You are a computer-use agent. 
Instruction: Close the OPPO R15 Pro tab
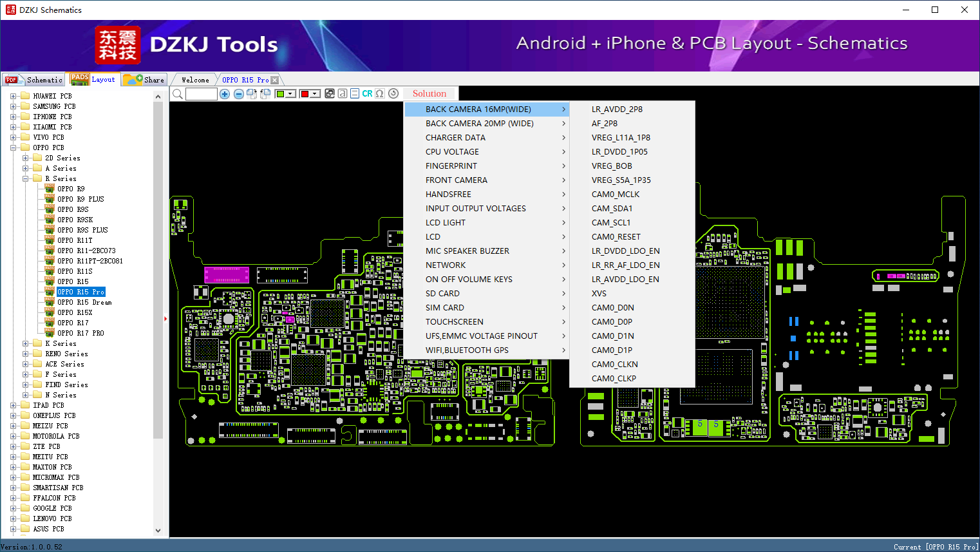275,80
